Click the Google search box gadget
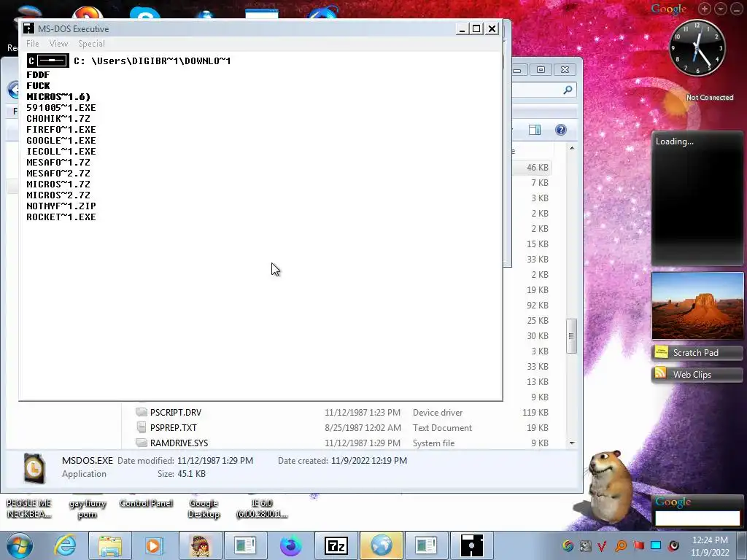This screenshot has height=560, width=747. click(x=697, y=518)
